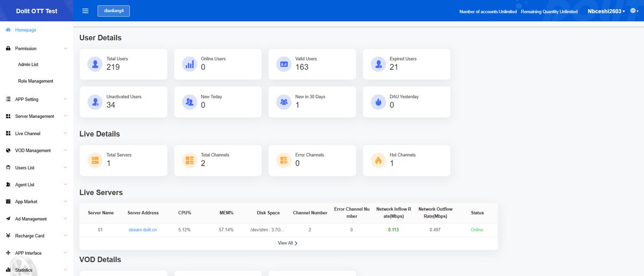Click the network outflow rate 0.497
The height and width of the screenshot is (276, 644).
436,230
